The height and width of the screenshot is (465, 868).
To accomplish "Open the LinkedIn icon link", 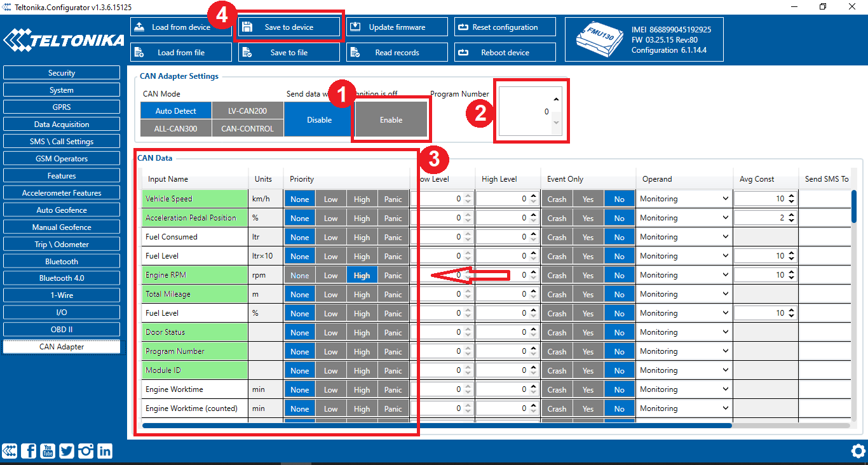I will point(105,451).
